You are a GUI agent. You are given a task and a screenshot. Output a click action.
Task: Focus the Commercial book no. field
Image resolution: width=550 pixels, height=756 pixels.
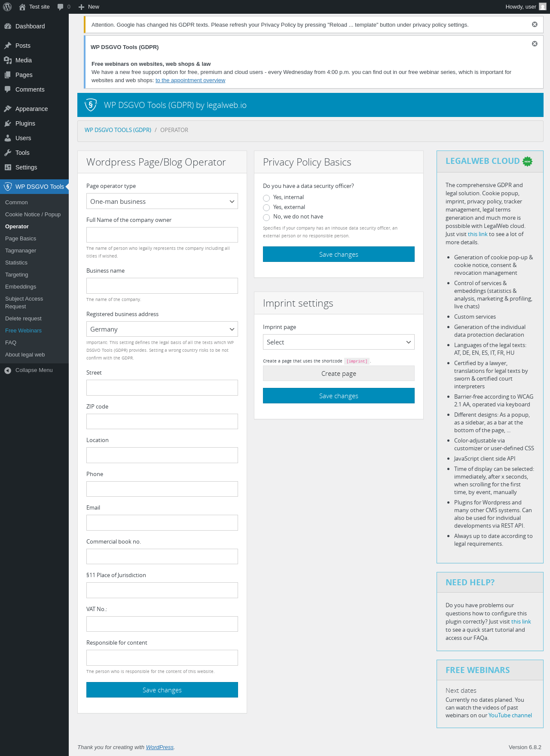162,556
